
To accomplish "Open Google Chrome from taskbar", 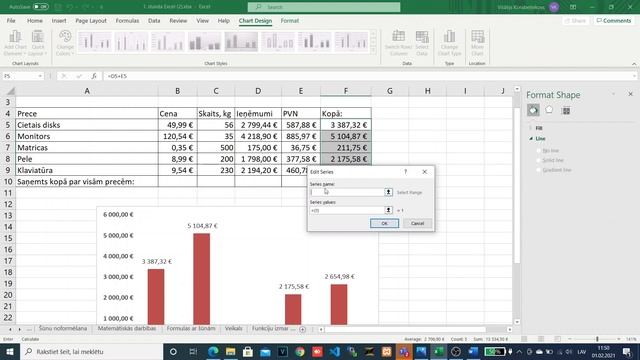I will pos(300,351).
